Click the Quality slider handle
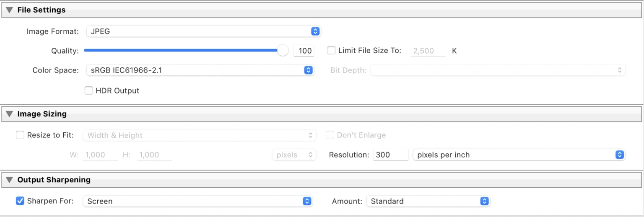 coord(283,51)
